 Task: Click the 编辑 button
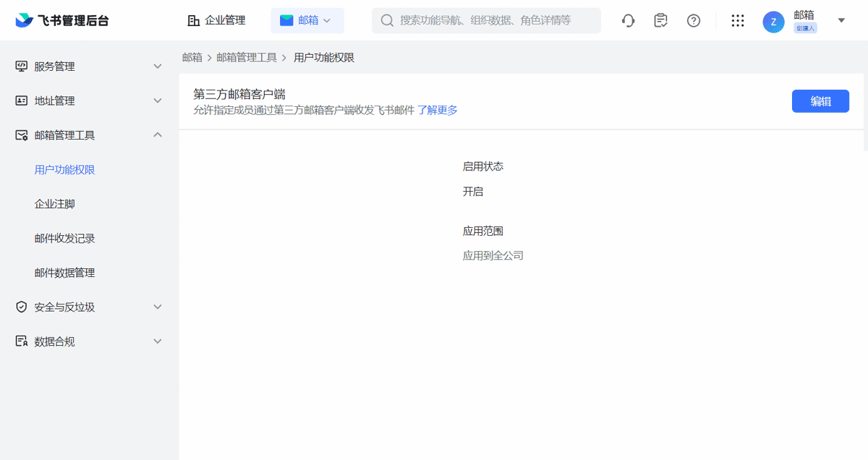(820, 101)
